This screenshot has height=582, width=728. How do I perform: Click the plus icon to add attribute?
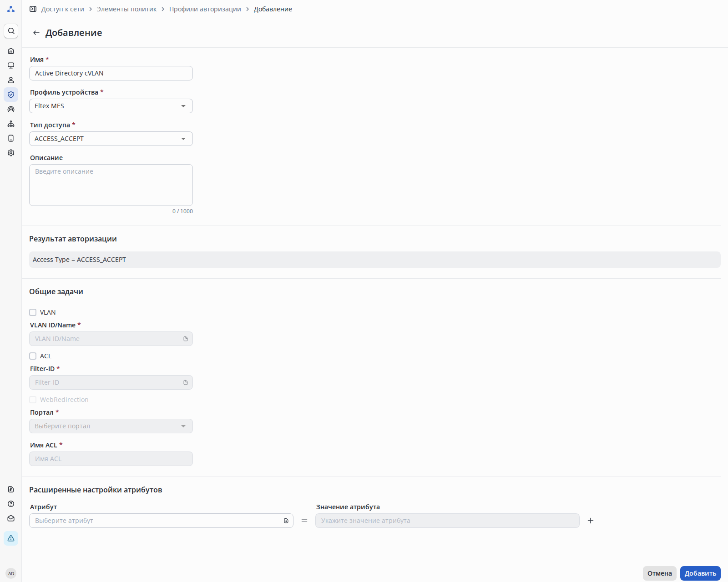591,521
